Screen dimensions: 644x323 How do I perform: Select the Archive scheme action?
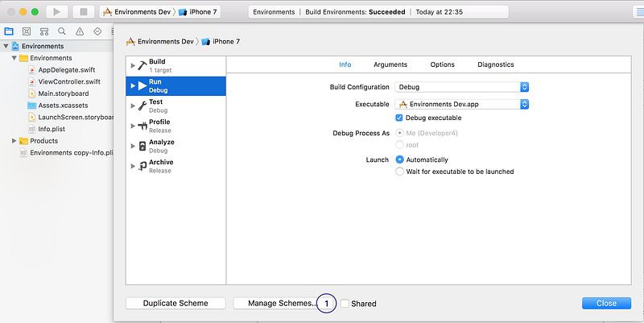(175, 166)
